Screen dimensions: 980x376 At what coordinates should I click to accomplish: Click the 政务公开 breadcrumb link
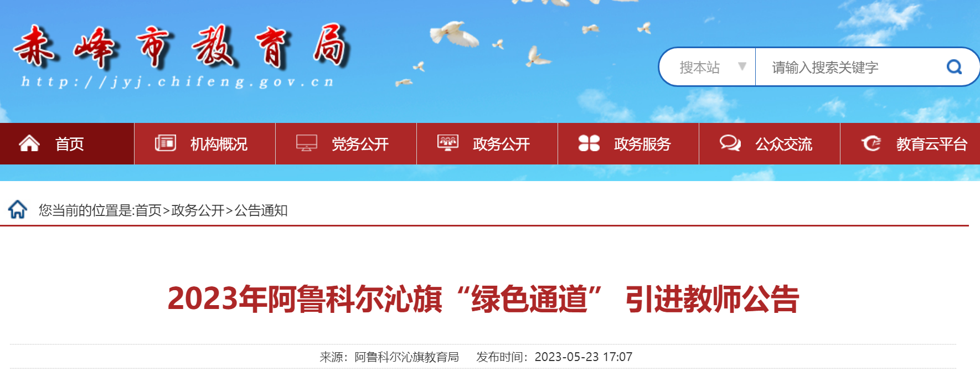pos(198,210)
